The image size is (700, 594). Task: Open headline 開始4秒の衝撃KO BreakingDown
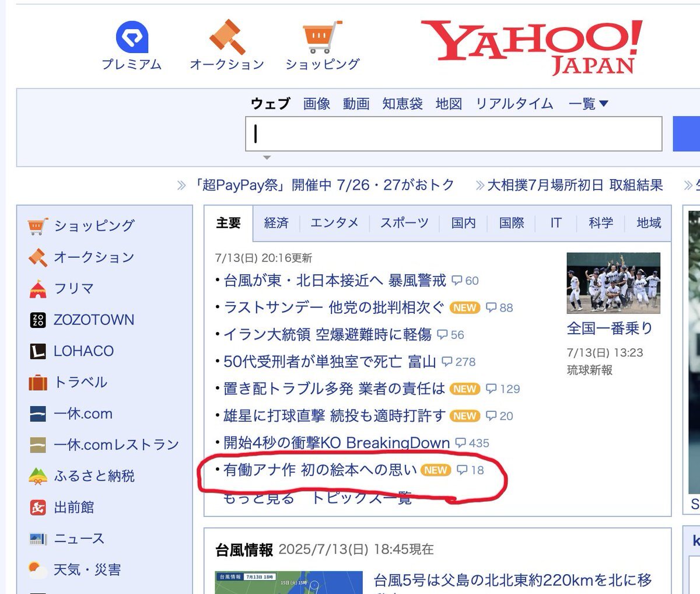[337, 443]
